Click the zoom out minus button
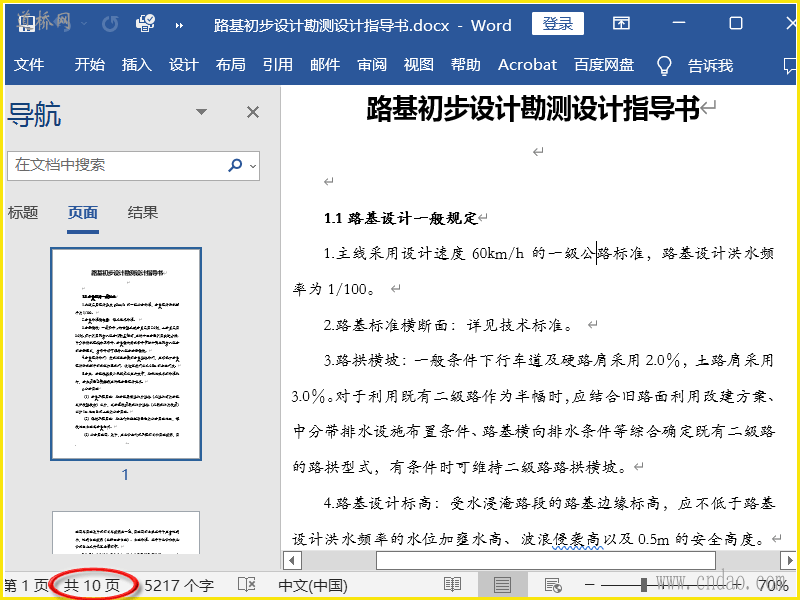Image resolution: width=800 pixels, height=600 pixels. tap(590, 585)
